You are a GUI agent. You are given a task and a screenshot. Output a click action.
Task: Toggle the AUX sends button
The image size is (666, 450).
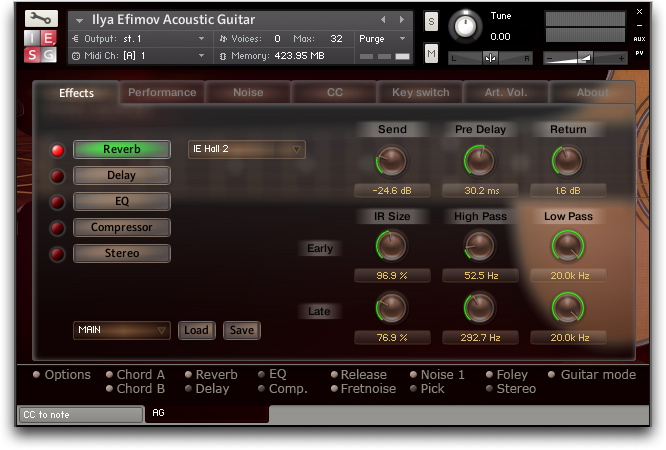pyautogui.click(x=639, y=39)
